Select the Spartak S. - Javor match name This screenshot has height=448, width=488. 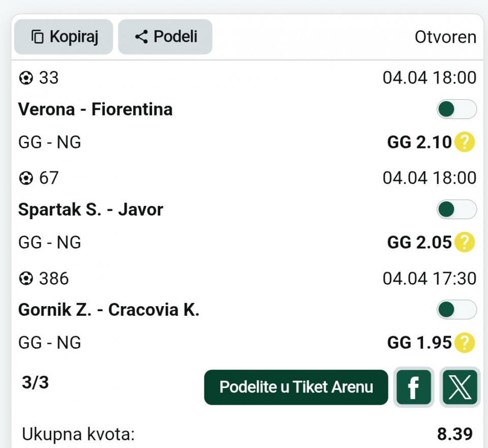click(90, 210)
